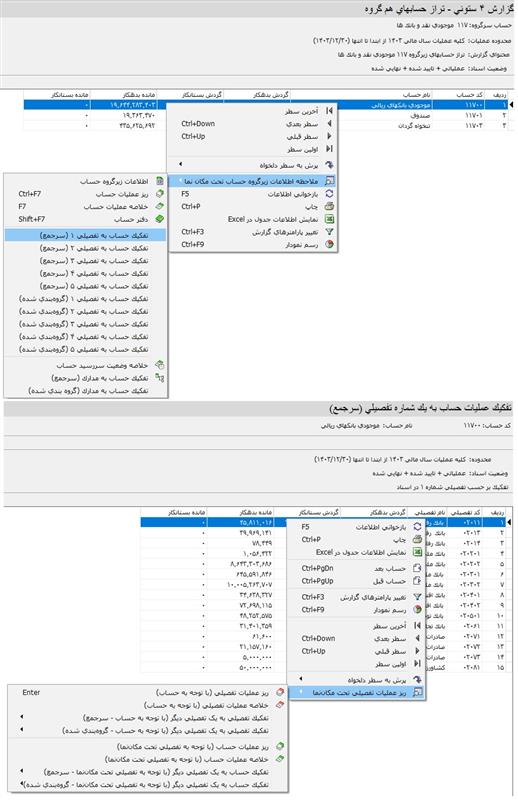Select the ۸,۶۴۳,۳۰۳,۶۸۶ balance cell
This screenshot has width=518, height=800.
pyautogui.click(x=240, y=564)
